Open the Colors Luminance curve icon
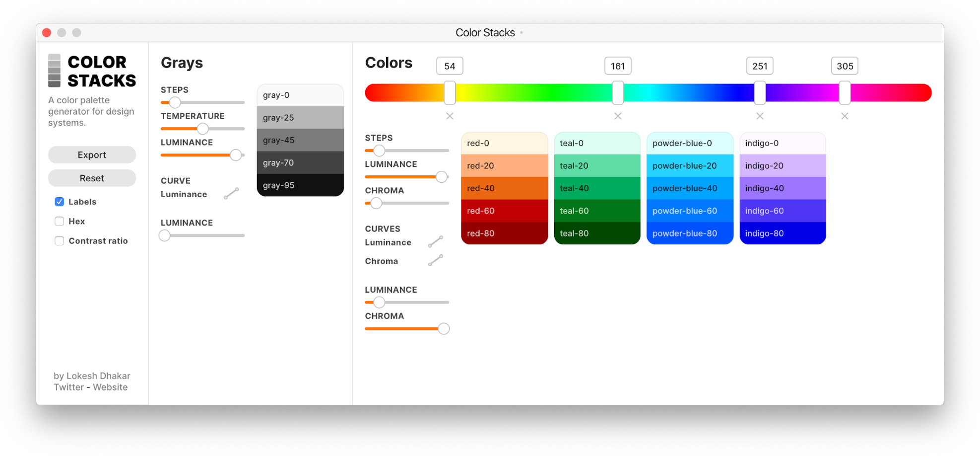 click(436, 242)
